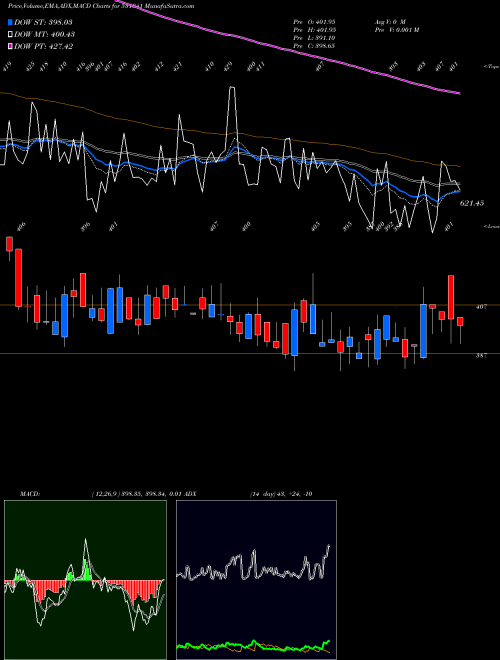Click the 'Pre V: 0.001 M' volume text
Image resolution: width=500 pixels, height=660 pixels.
click(396, 30)
